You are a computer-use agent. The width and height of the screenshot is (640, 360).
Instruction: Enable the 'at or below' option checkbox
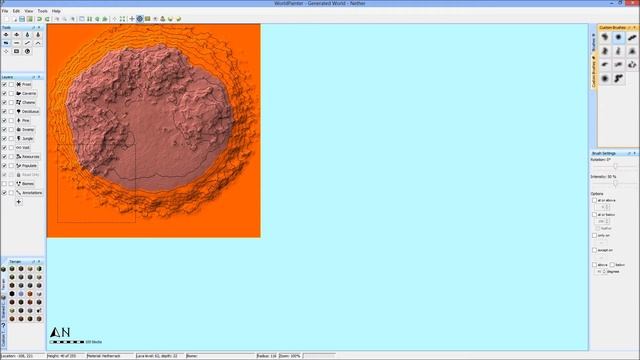pos(594,214)
